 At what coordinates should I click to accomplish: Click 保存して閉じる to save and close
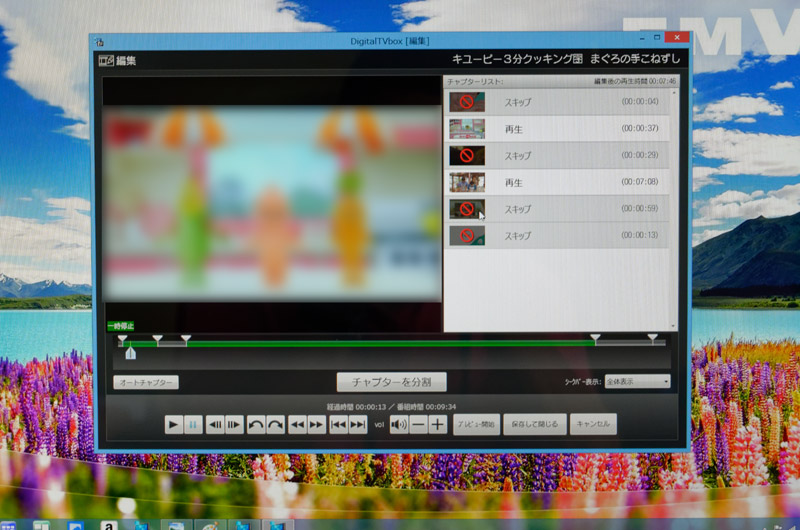[535, 424]
